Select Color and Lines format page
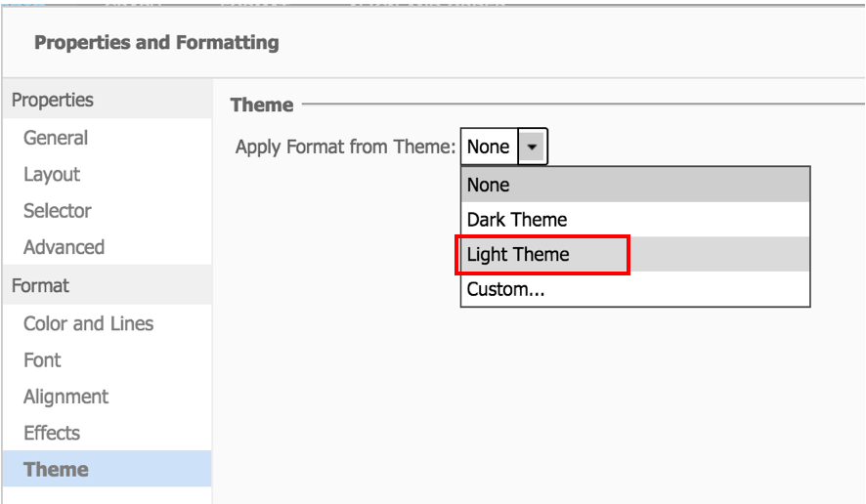 click(88, 323)
